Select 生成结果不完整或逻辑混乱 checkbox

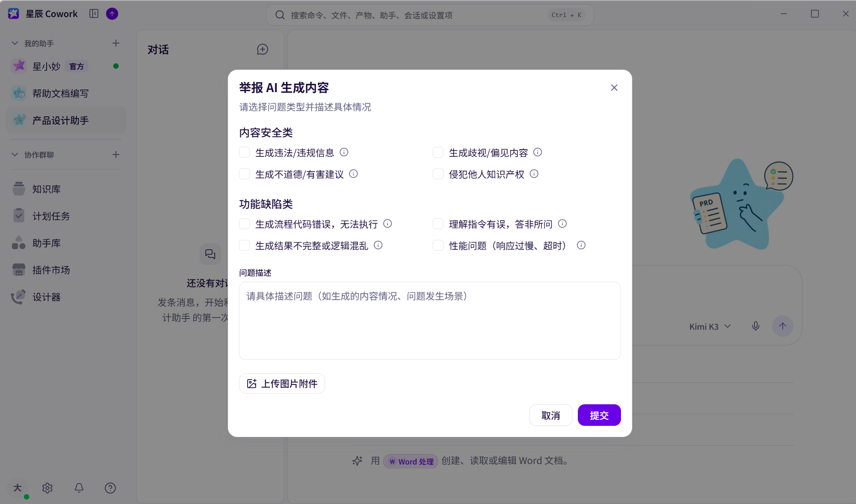point(244,245)
